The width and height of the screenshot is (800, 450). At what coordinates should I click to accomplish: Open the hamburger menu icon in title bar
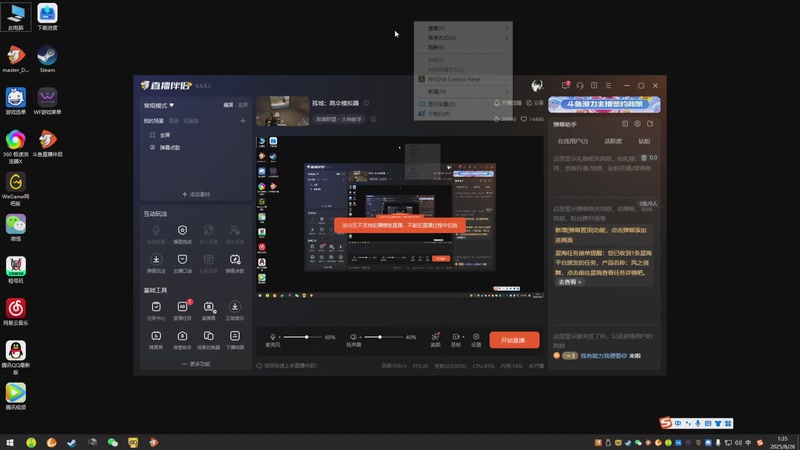[608, 86]
